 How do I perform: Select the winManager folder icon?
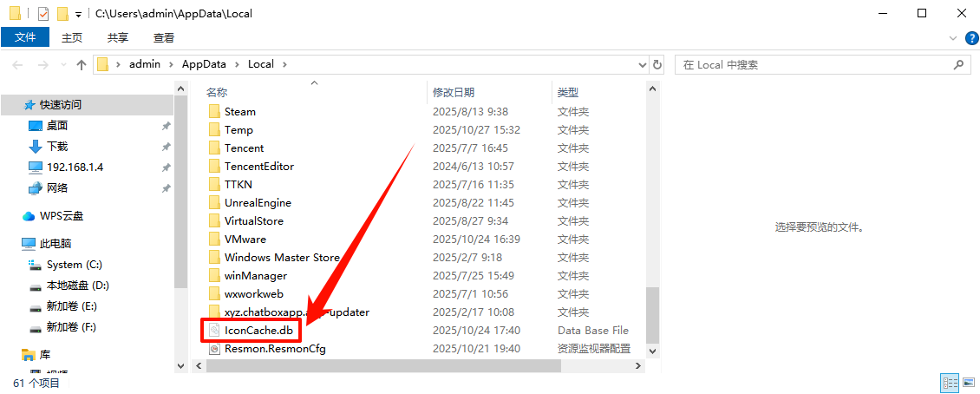click(214, 275)
